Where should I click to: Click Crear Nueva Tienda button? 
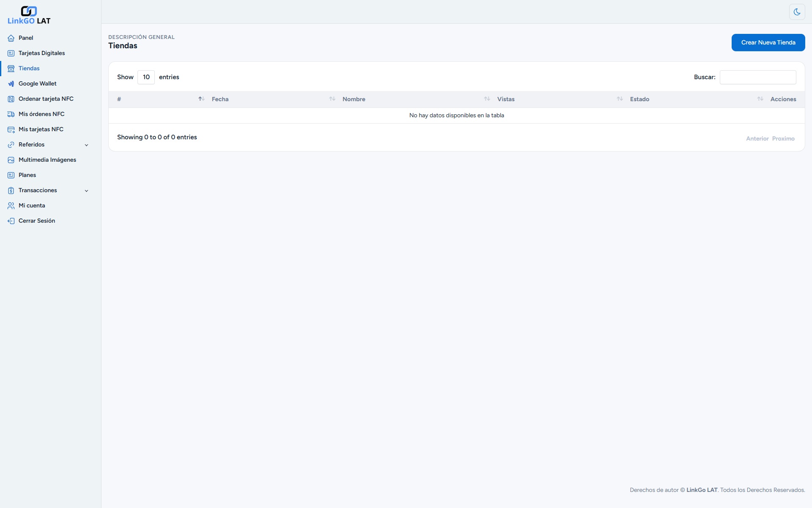[768, 43]
